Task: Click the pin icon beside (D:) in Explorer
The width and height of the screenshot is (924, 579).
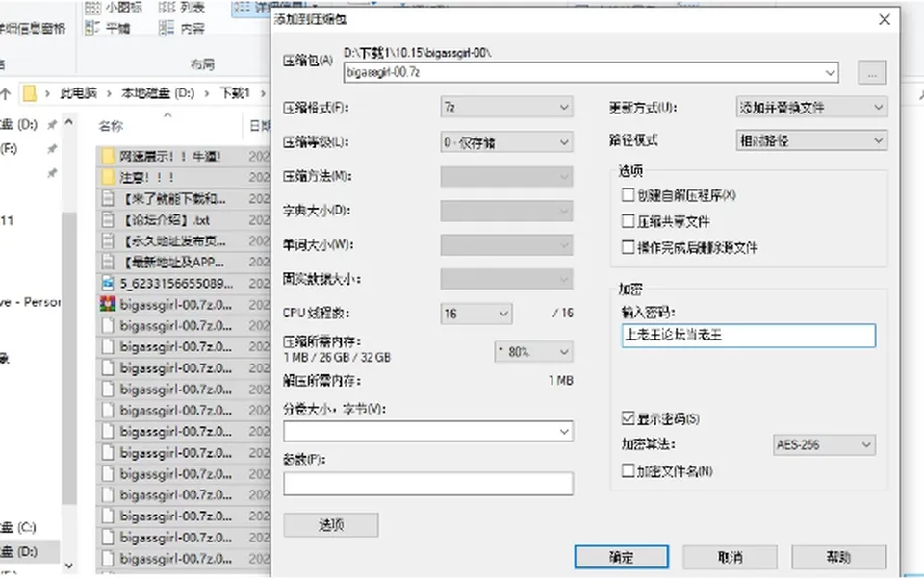Action: 52,124
